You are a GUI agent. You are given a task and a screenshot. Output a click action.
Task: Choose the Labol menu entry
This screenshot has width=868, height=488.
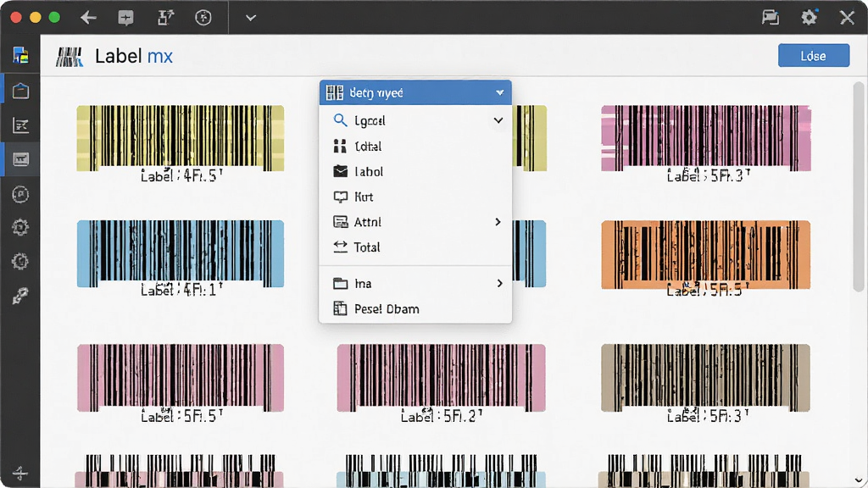(415, 171)
